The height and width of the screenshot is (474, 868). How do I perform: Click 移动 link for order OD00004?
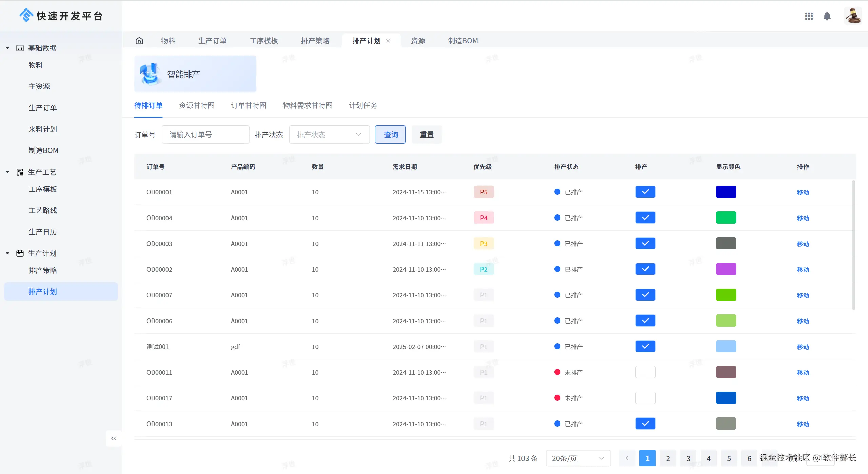[x=803, y=218]
